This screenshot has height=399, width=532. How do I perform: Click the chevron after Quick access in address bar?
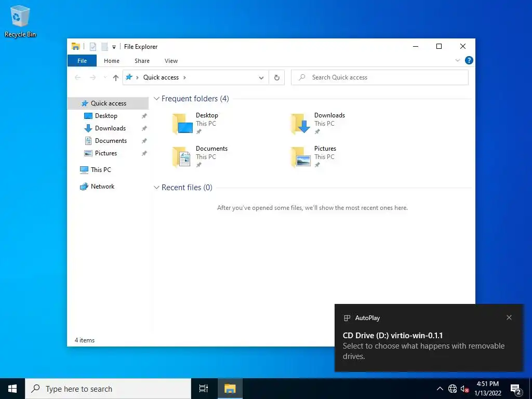coord(184,78)
